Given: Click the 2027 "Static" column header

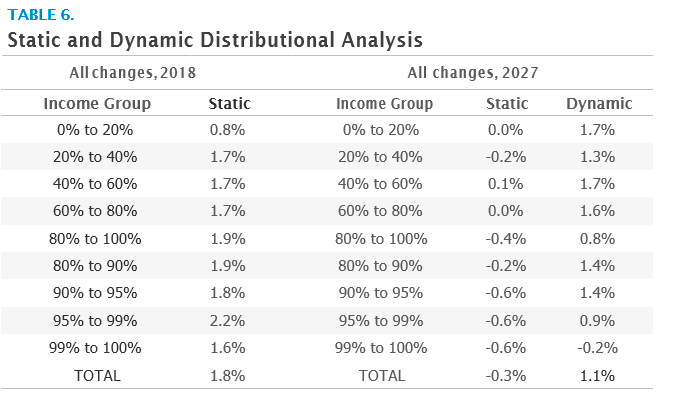Looking at the screenshot, I should point(507,103).
